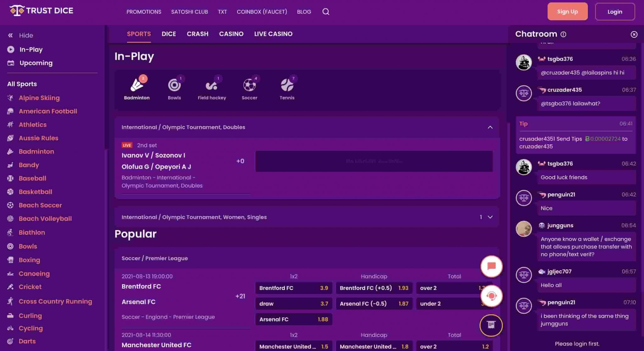The height and width of the screenshot is (351, 644).
Task: Open the LIVE CASINO tab
Action: pyautogui.click(x=273, y=34)
